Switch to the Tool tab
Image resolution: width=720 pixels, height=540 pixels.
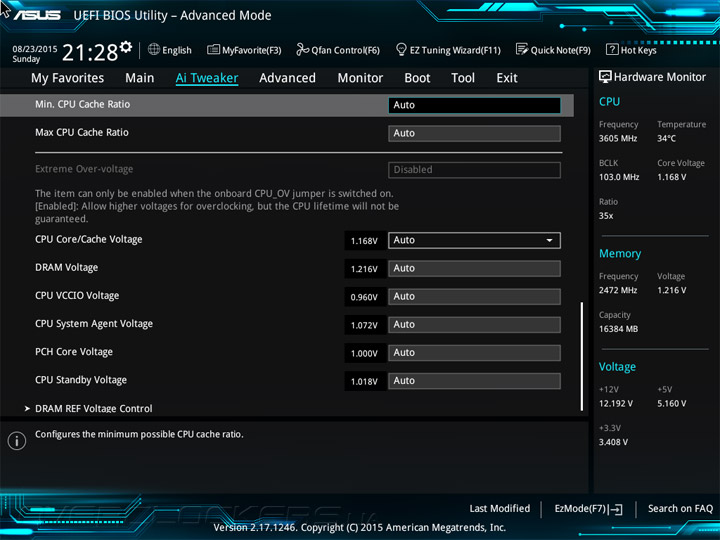click(463, 78)
